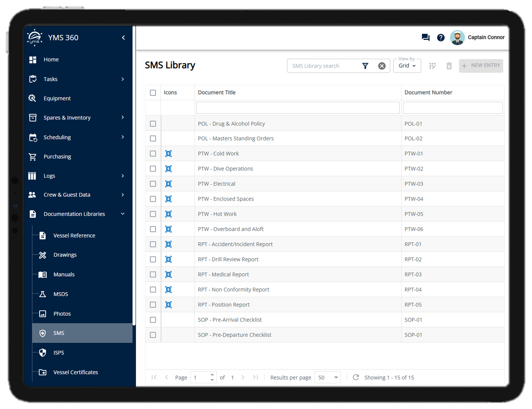Expand the Spares & Inventory chevron
The height and width of the screenshot is (409, 532).
tap(123, 117)
